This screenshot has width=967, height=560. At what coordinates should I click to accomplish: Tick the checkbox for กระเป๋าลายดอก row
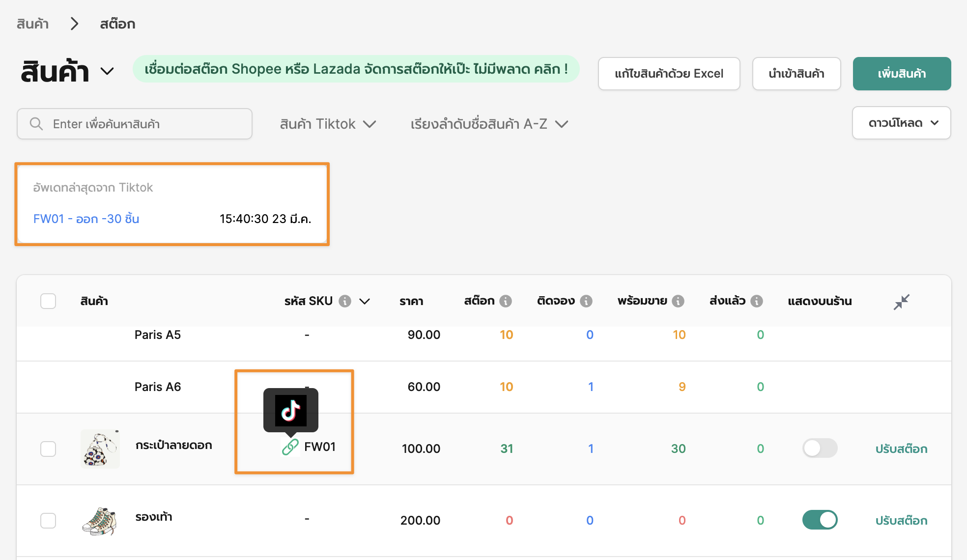click(48, 448)
